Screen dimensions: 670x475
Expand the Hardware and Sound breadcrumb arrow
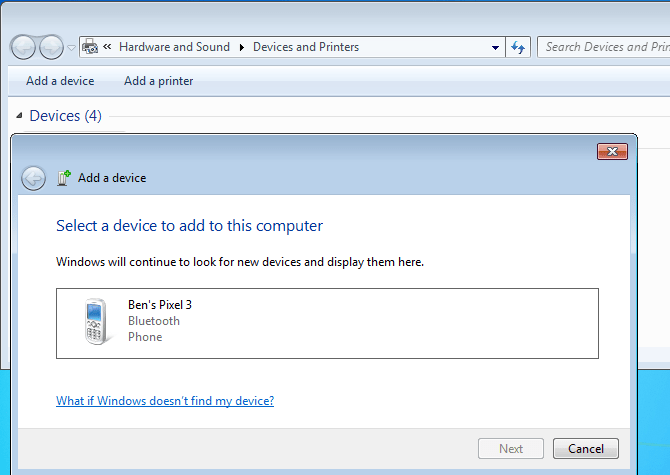241,47
